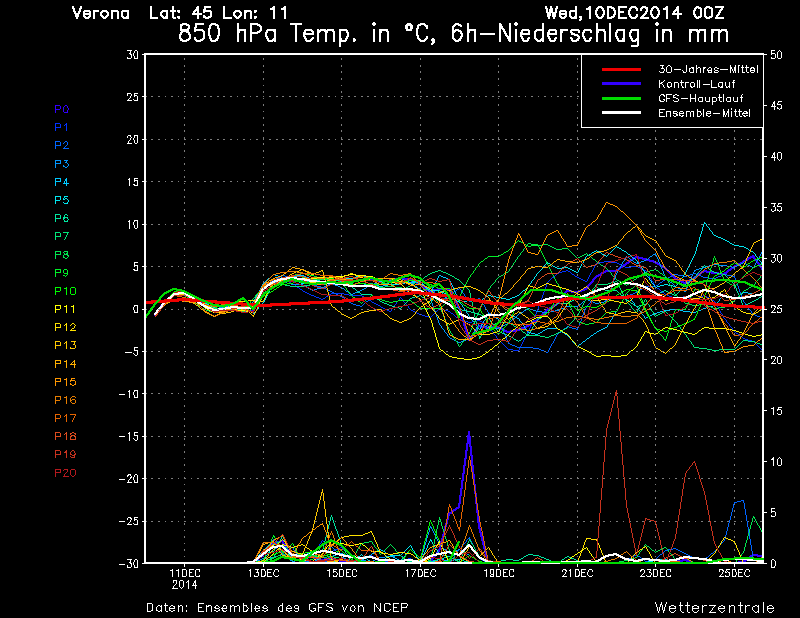The image size is (800, 618).
Task: Click the '45' precipitation axis label
Action: [776, 106]
